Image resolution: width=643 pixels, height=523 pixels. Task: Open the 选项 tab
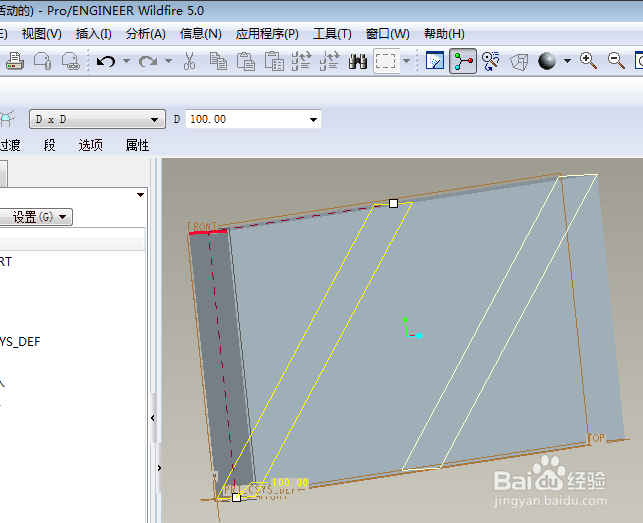pyautogui.click(x=91, y=145)
